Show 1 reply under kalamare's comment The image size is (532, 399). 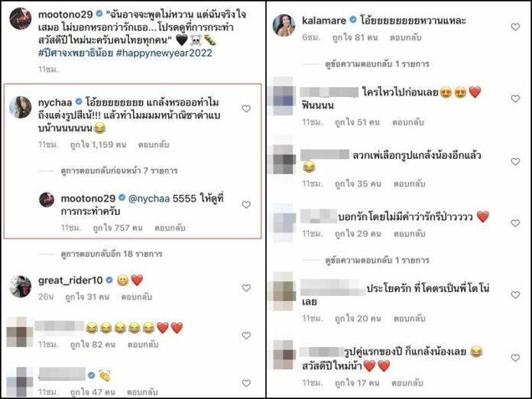[x=377, y=63]
